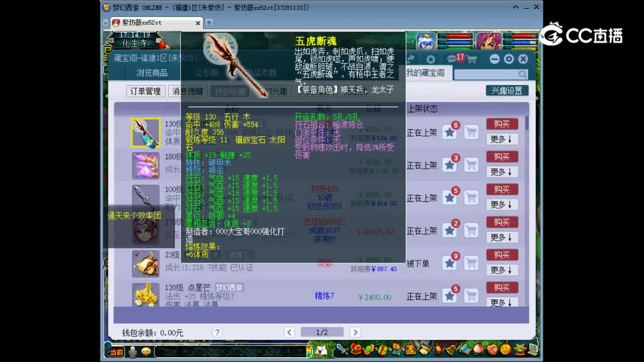
Task: Click the round stop-style icon in the header
Action: (431, 59)
